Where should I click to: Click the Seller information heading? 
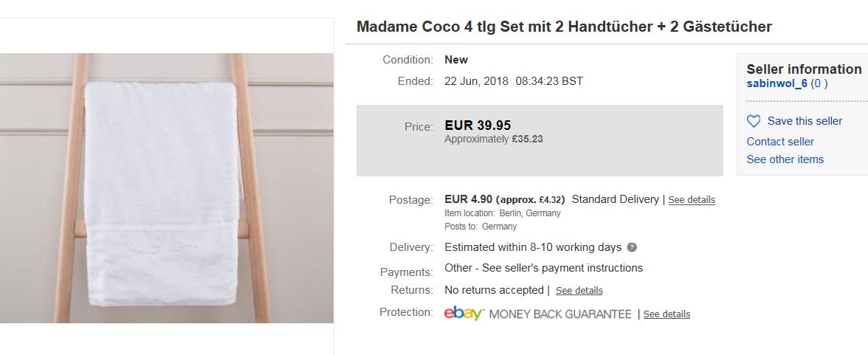804,69
